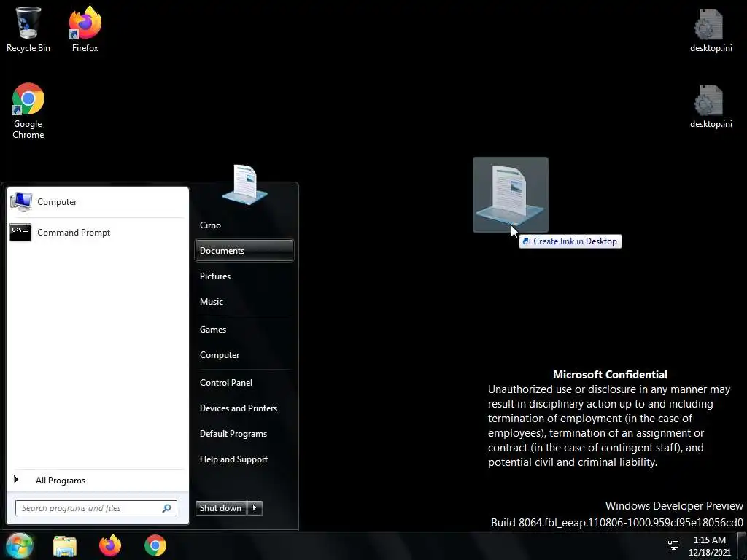The width and height of the screenshot is (747, 560).
Task: Open the Cirno user folder
Action: [x=244, y=225]
